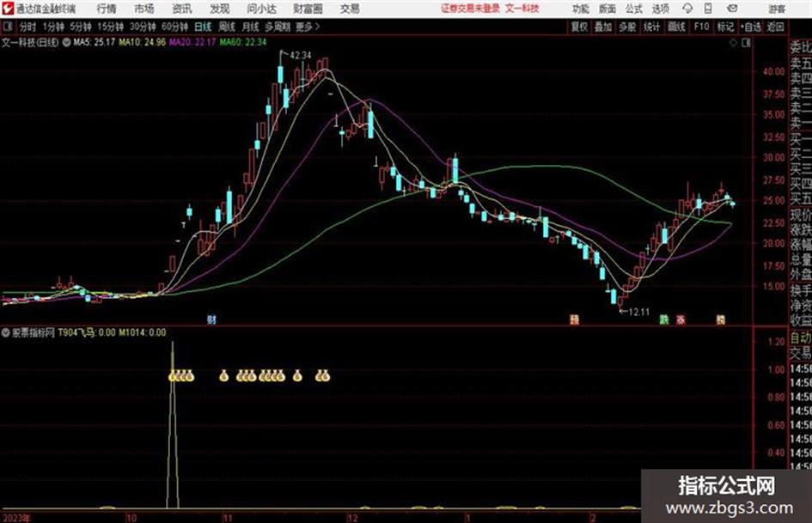Click the 叠加 overlay button
Screen dimensions: 812x523
tap(603, 27)
